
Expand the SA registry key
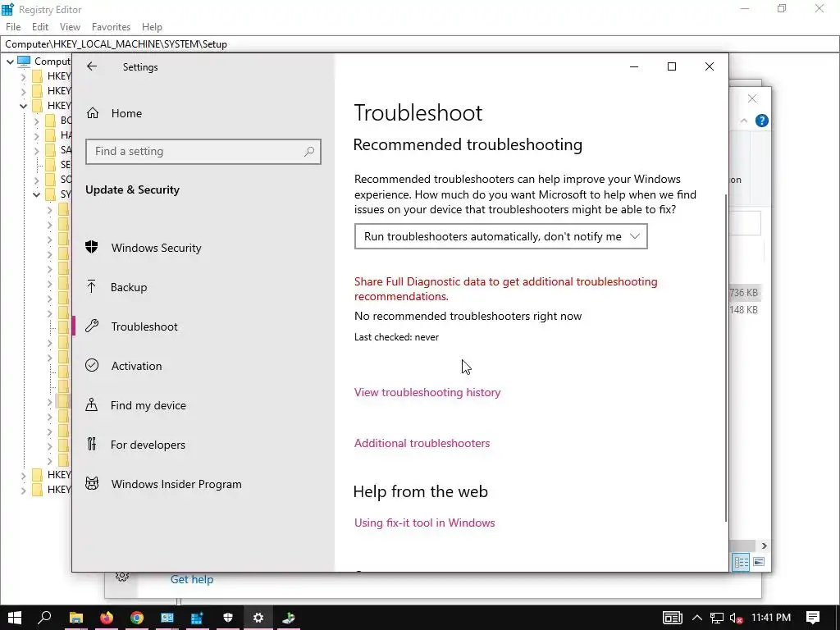coord(36,150)
